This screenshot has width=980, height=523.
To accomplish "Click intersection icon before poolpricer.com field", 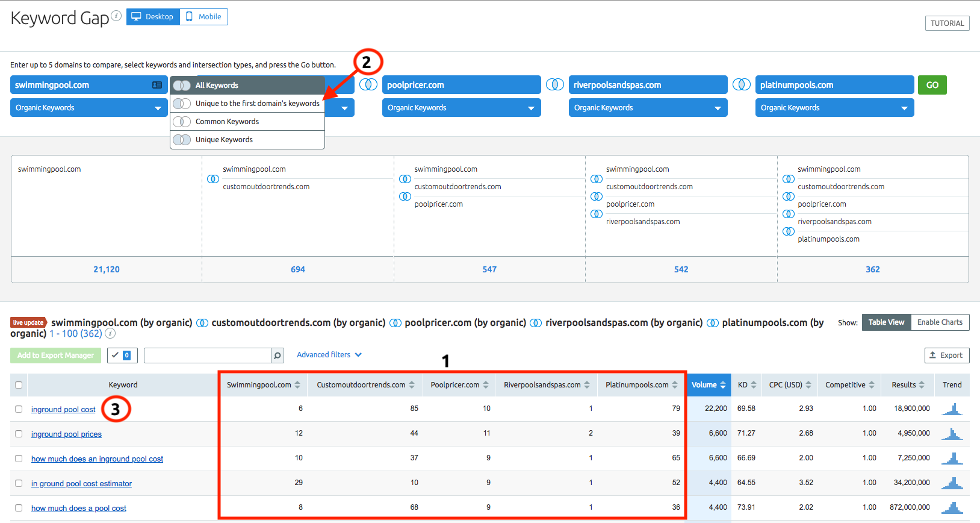I will (x=368, y=84).
